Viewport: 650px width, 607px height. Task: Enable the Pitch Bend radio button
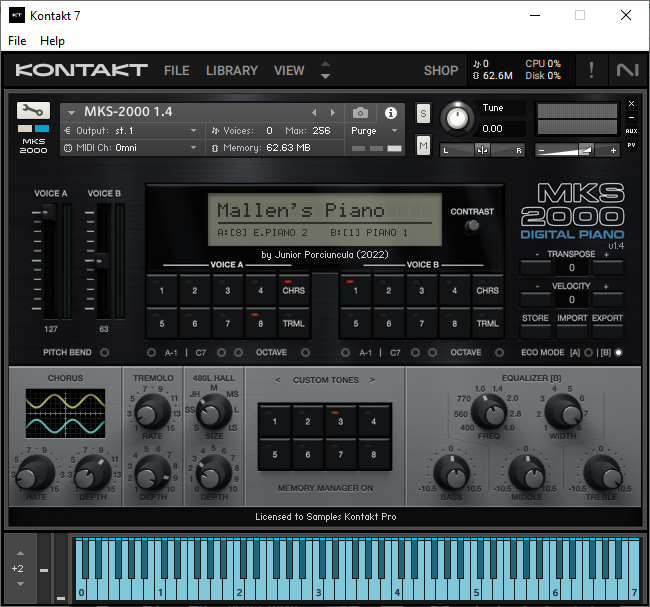point(104,352)
